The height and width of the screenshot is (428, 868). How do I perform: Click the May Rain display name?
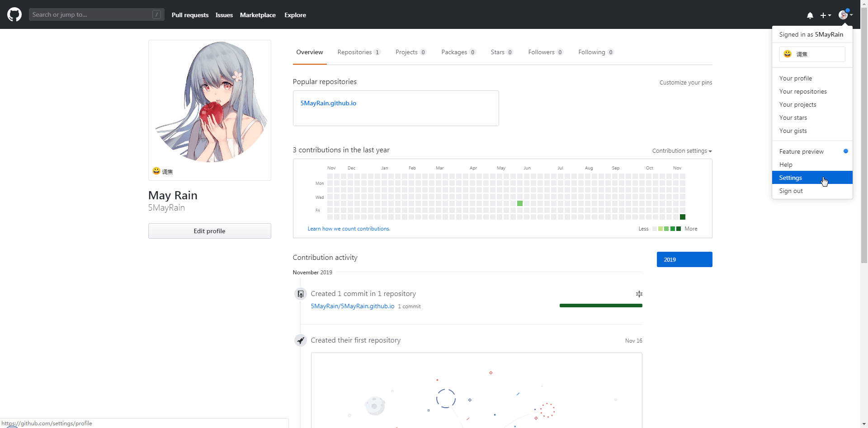pos(173,195)
